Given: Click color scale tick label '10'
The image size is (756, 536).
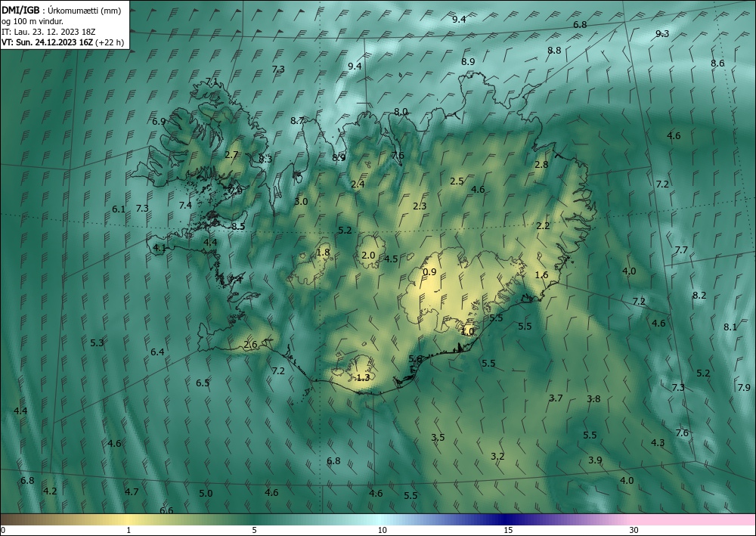Looking at the screenshot, I should coord(382,530).
